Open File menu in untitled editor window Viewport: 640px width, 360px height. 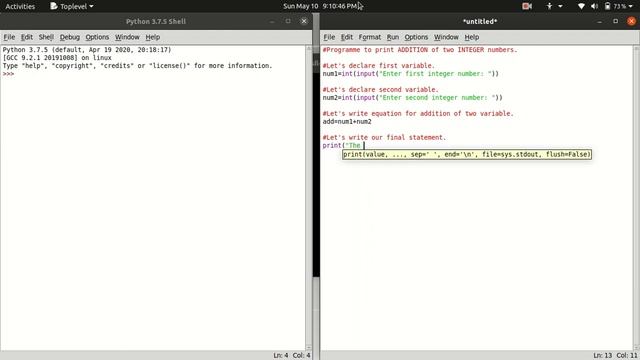click(329, 37)
